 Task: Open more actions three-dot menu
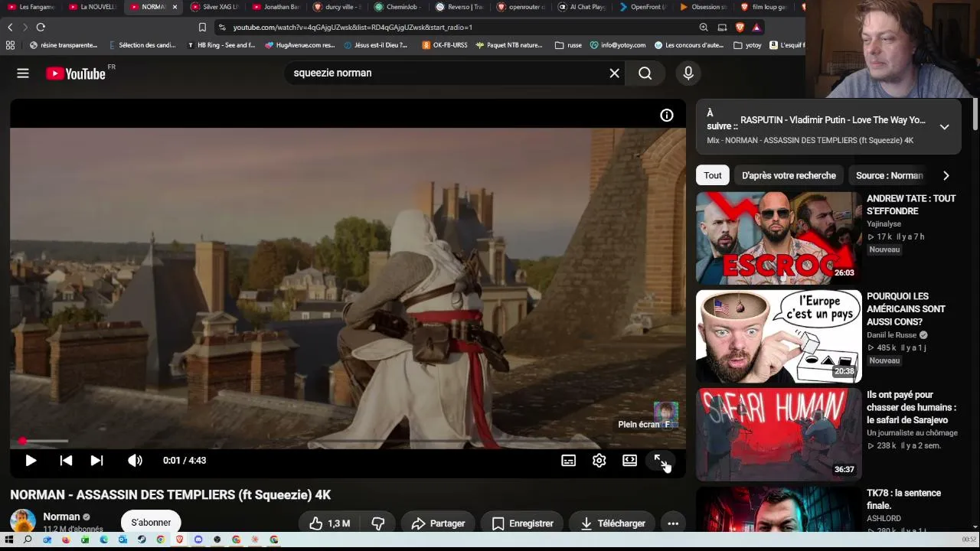point(673,523)
